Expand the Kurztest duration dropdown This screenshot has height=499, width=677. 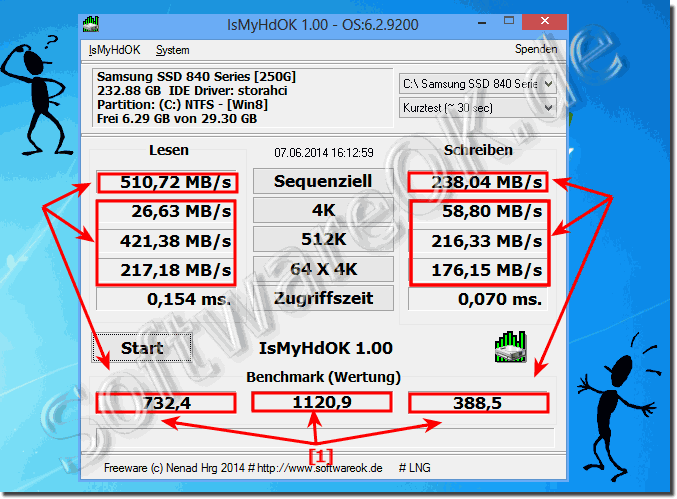[478, 107]
